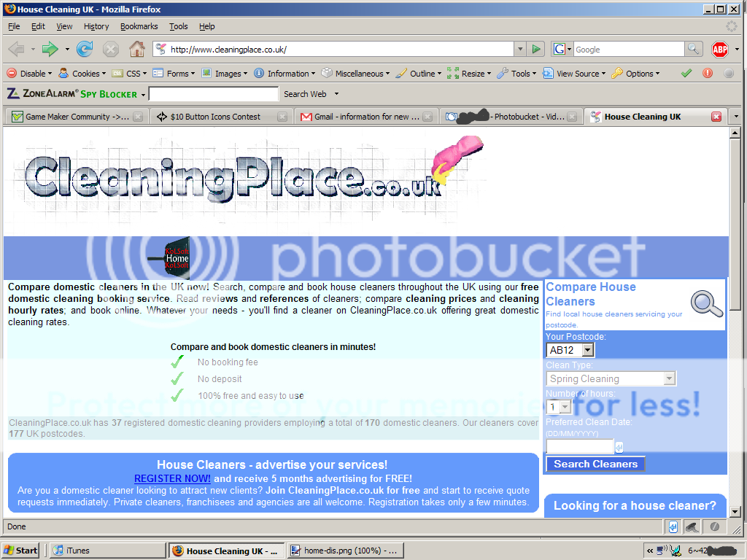
Task: Open the Number of hours dropdown
Action: (x=565, y=407)
